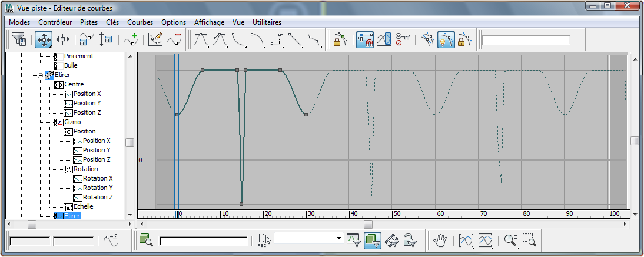Select Gizmo Position Y track

point(97,150)
